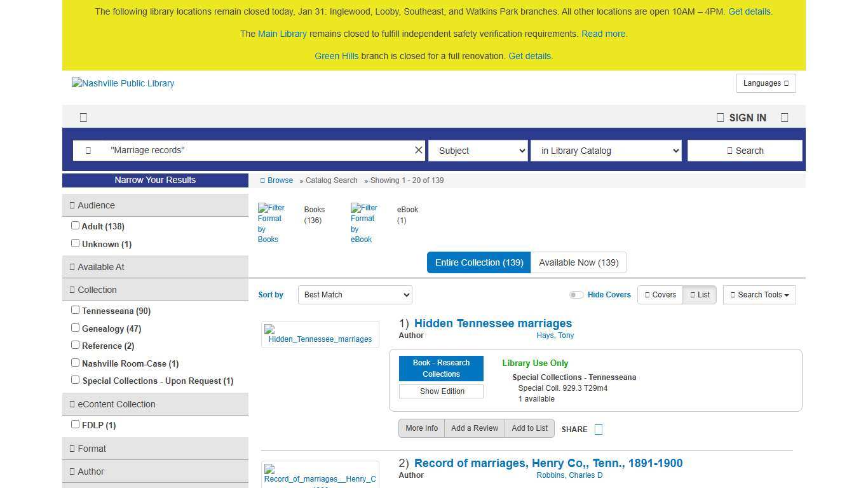Select the Entire Collection tab
This screenshot has height=488, width=868.
[478, 262]
